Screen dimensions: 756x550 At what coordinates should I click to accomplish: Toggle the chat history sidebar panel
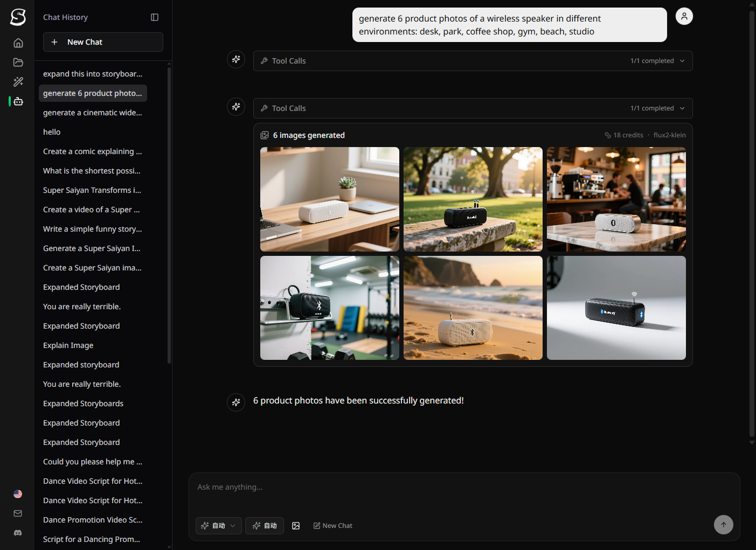click(x=155, y=17)
